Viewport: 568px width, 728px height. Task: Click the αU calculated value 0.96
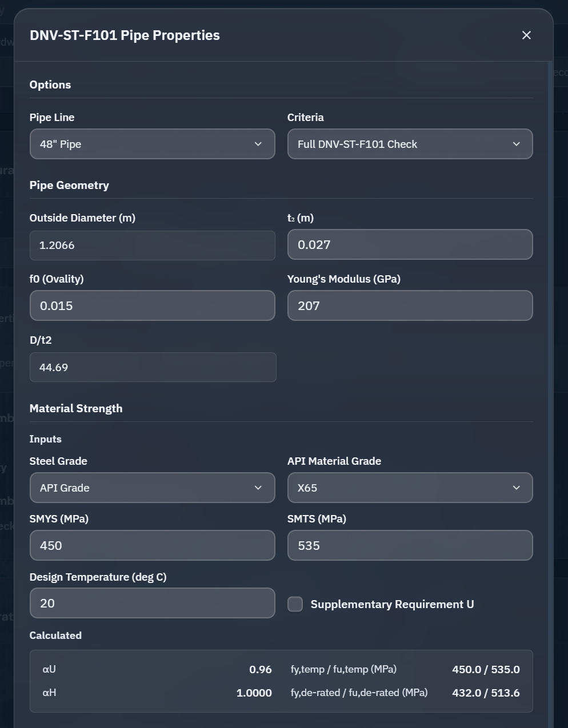click(260, 669)
